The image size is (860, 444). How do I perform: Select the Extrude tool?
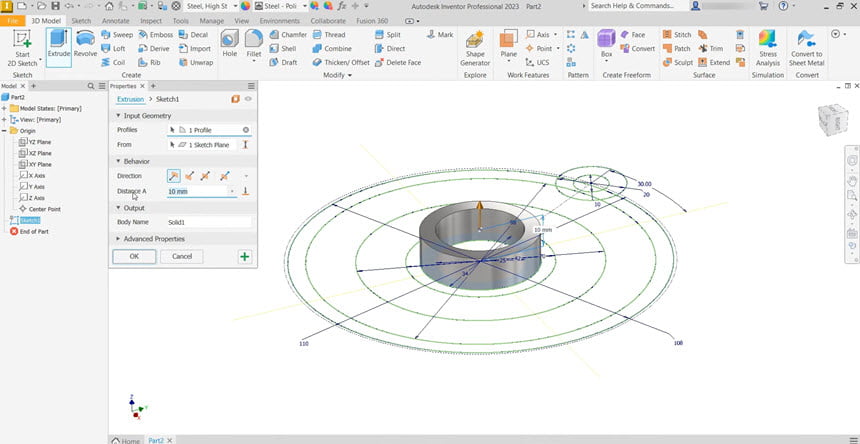click(x=59, y=48)
